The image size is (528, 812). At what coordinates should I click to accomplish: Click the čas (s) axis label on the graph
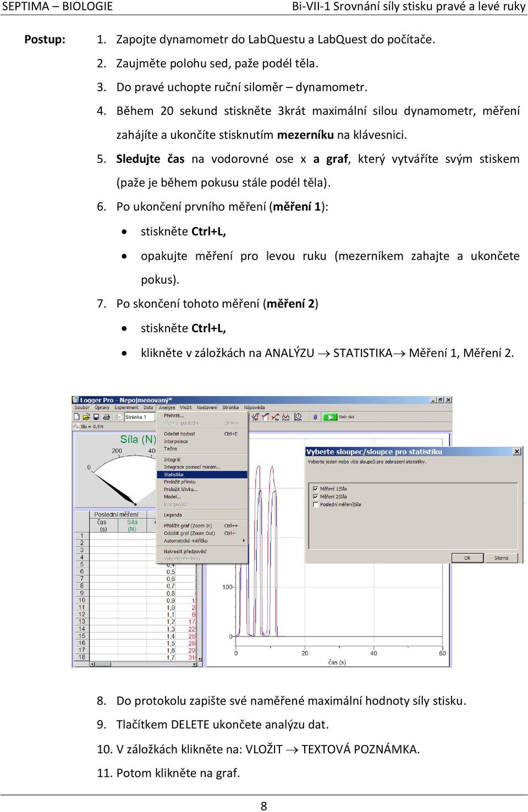coord(337,662)
